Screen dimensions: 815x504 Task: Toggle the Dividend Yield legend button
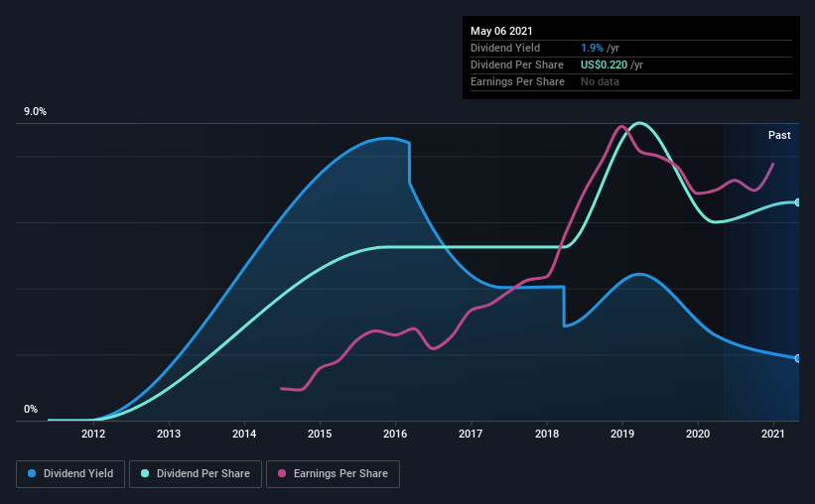[x=70, y=474]
